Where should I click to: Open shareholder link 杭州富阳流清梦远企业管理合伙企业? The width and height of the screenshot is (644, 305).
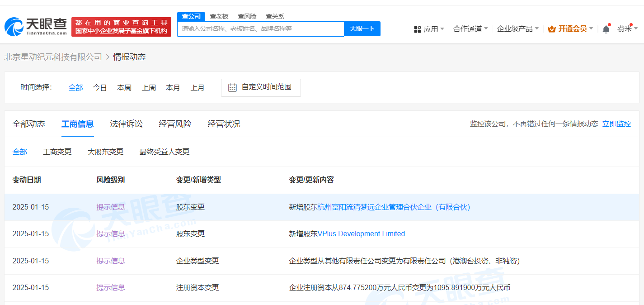click(394, 207)
